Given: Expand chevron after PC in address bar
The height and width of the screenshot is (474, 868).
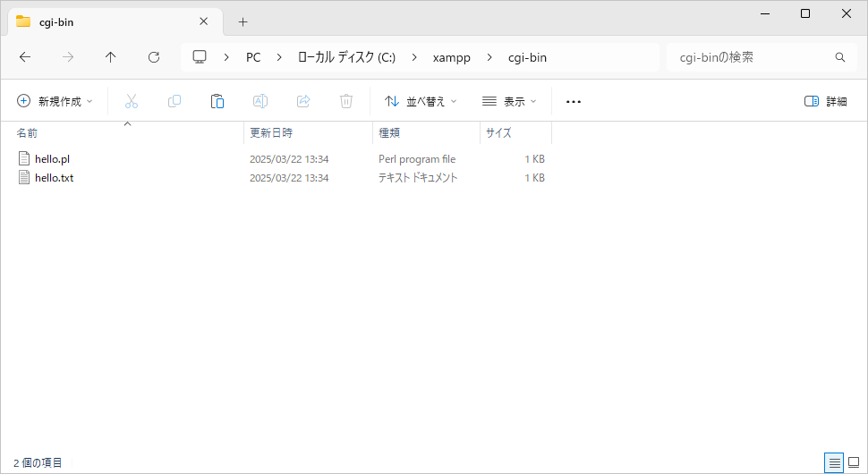Looking at the screenshot, I should [x=279, y=57].
